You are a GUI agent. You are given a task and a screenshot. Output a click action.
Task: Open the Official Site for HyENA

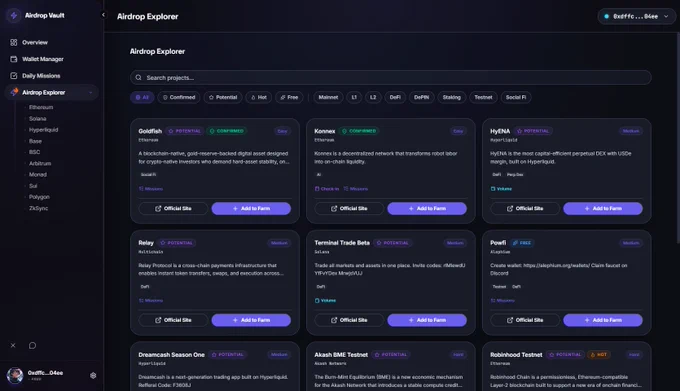pyautogui.click(x=525, y=209)
